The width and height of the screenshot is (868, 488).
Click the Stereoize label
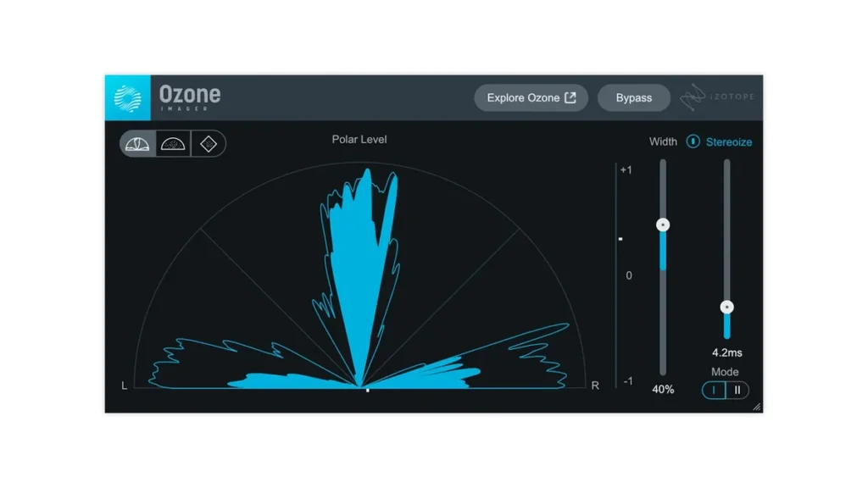point(728,142)
